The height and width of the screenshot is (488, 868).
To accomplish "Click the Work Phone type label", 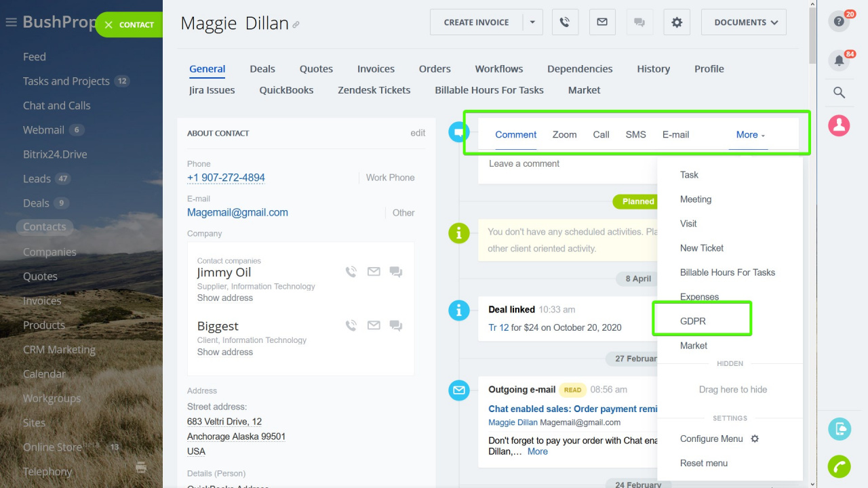I will point(390,178).
